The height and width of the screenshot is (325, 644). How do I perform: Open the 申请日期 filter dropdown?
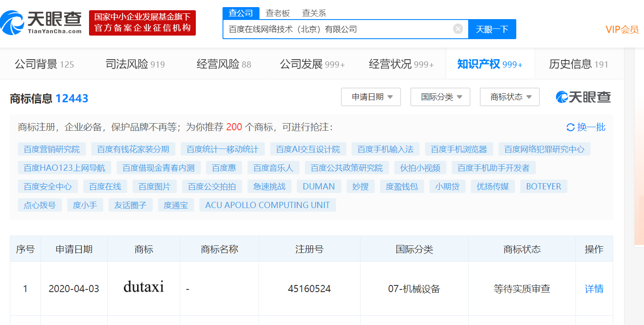371,97
